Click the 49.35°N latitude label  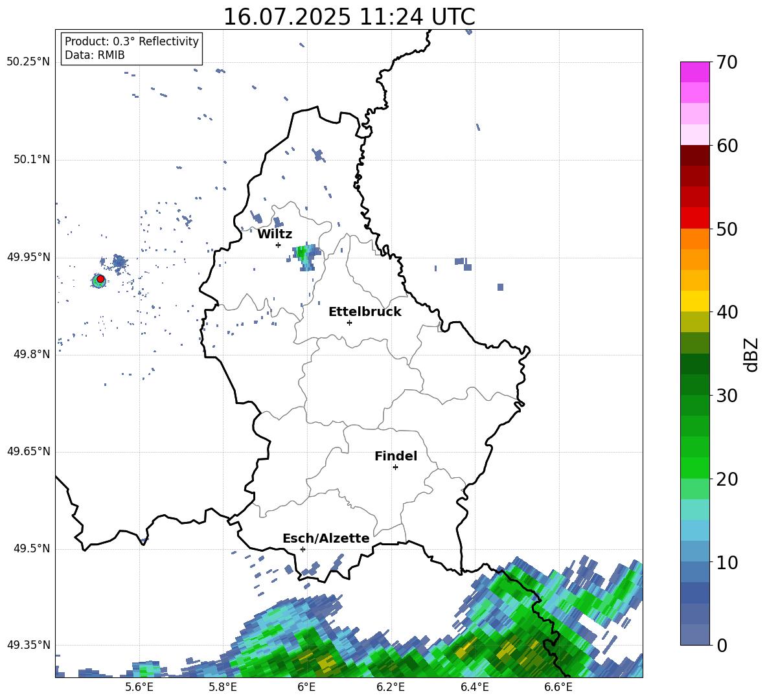click(29, 645)
